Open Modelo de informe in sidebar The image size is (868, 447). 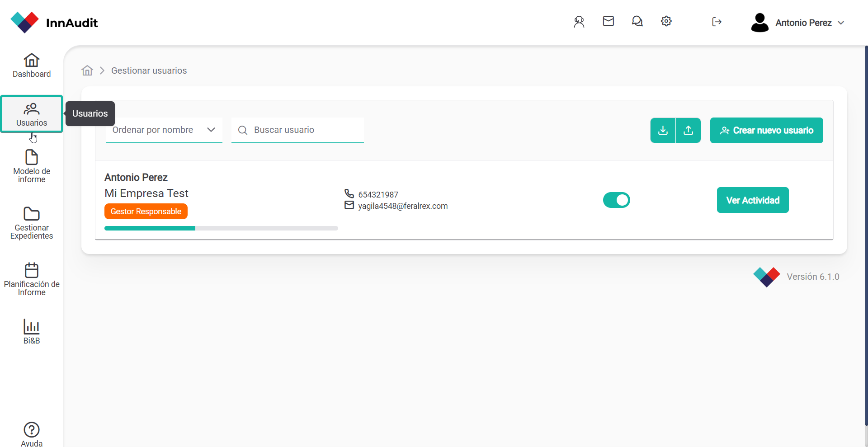[32, 166]
